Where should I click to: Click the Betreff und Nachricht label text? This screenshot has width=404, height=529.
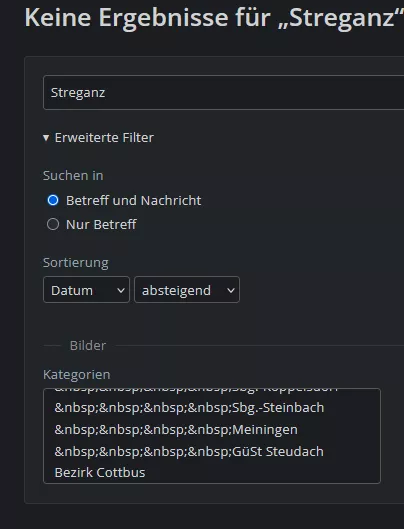134,200
